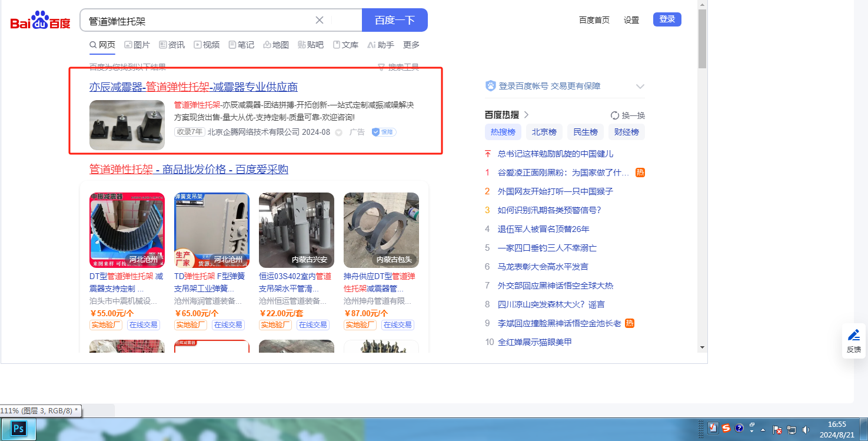Open the Ai 助手 tab
This screenshot has width=868, height=441.
(x=380, y=45)
